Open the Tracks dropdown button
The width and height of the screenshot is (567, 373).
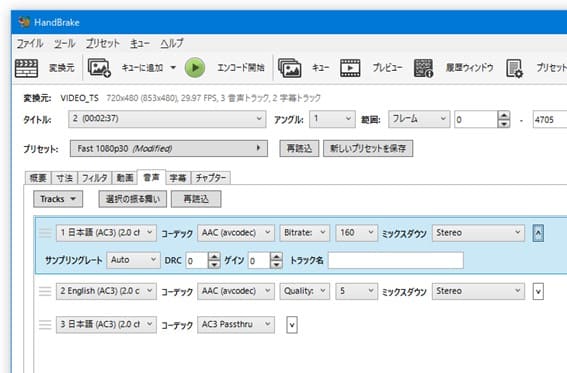click(58, 199)
